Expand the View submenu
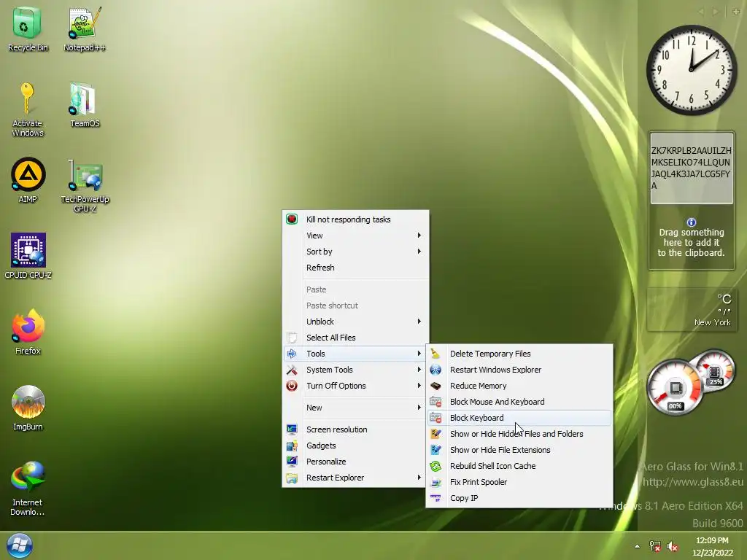The height and width of the screenshot is (560, 747). [x=356, y=236]
